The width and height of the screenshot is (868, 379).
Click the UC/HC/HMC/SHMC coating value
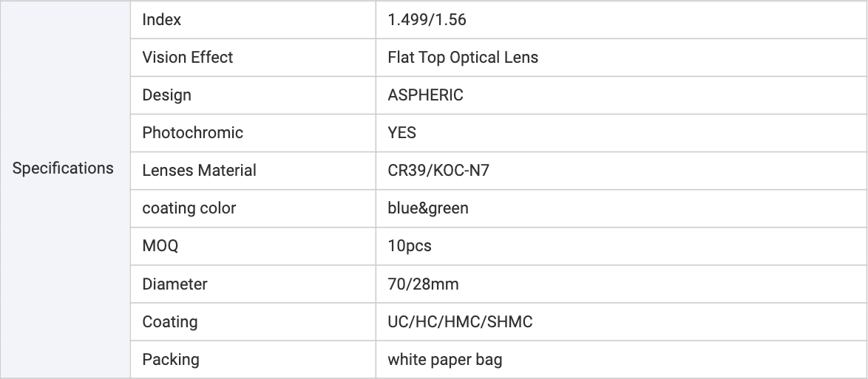coord(460,321)
